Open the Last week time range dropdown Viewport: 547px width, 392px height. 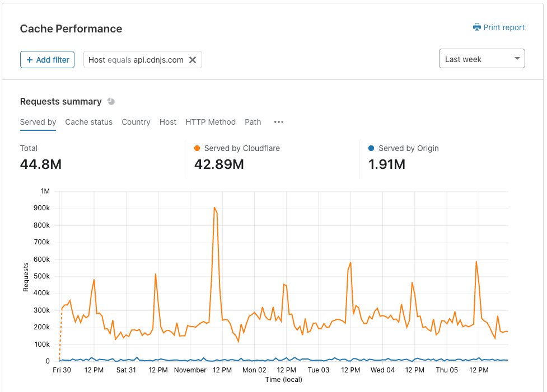[x=481, y=59]
